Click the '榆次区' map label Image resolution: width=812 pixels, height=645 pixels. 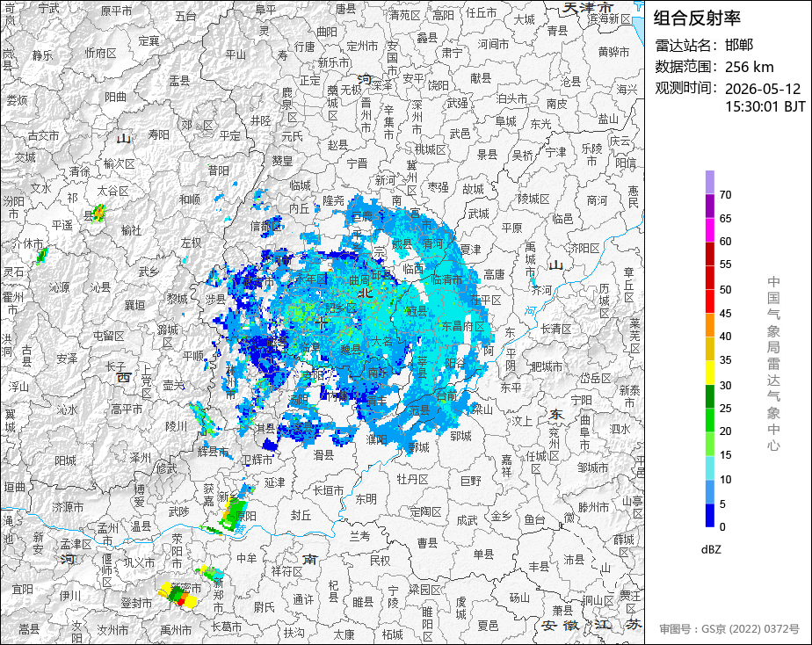120,163
